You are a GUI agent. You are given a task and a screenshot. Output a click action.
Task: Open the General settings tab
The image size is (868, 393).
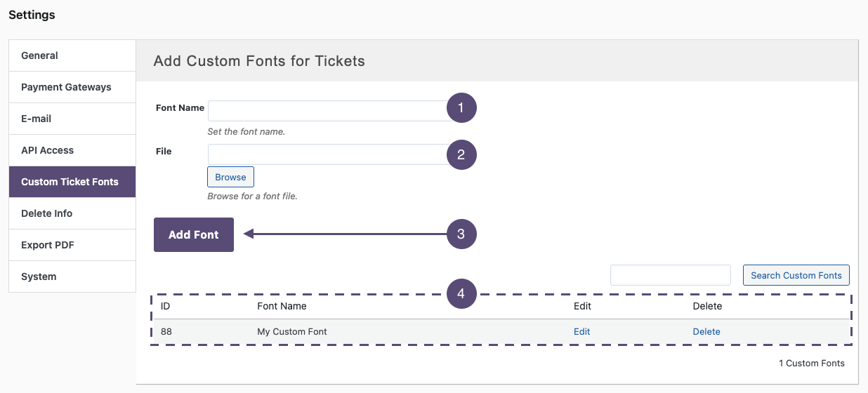72,55
